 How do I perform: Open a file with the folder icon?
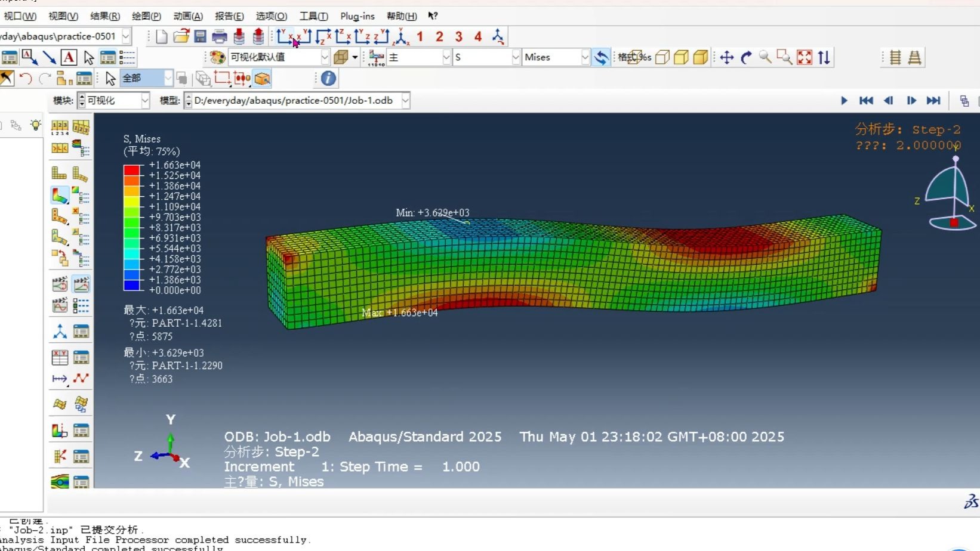point(181,37)
